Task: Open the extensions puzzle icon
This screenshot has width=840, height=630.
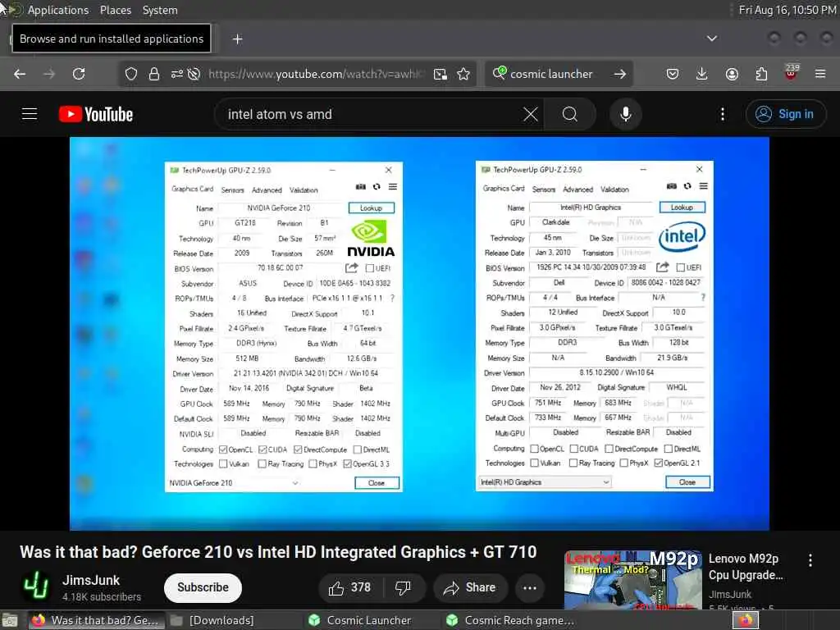Action: tap(761, 74)
